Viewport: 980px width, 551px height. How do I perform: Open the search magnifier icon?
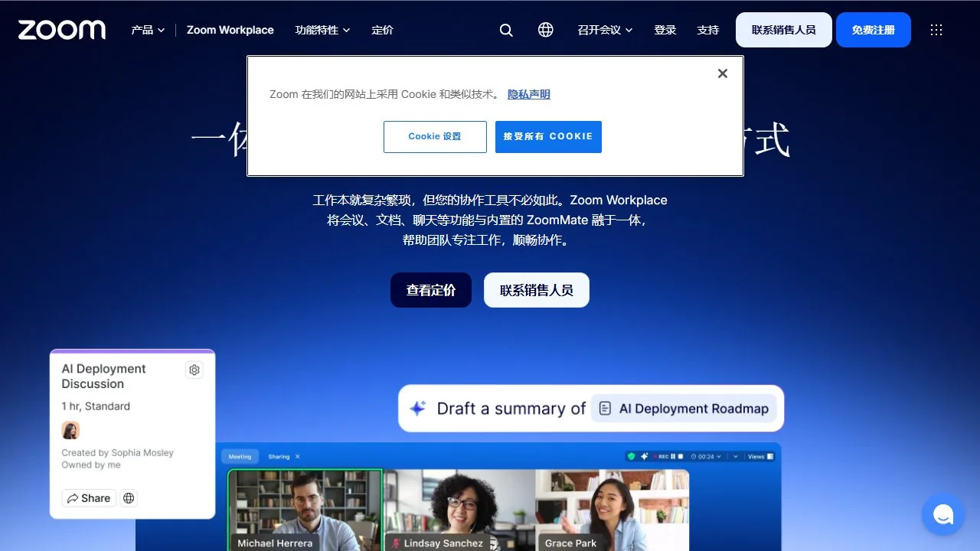click(506, 30)
